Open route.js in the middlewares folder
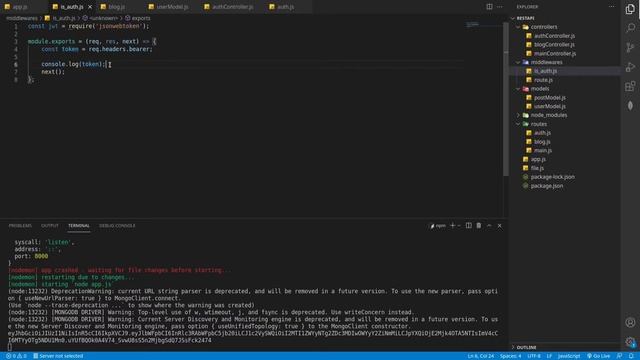 coord(543,80)
